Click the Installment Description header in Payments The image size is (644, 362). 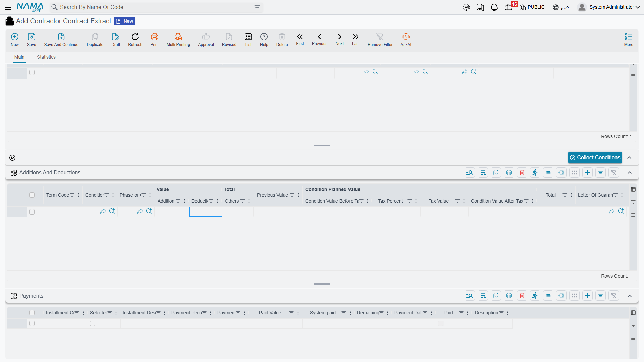click(x=139, y=313)
